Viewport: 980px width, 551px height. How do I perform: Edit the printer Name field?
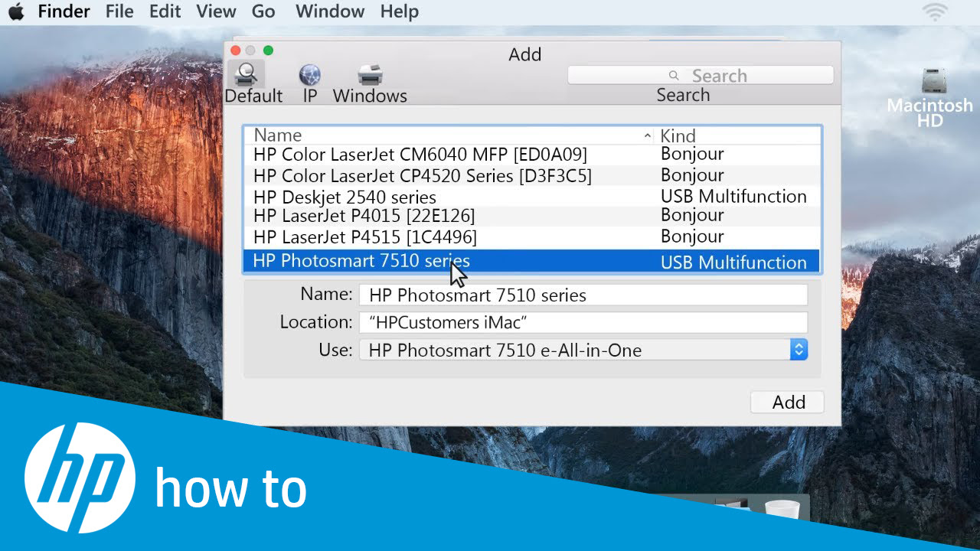tap(583, 295)
